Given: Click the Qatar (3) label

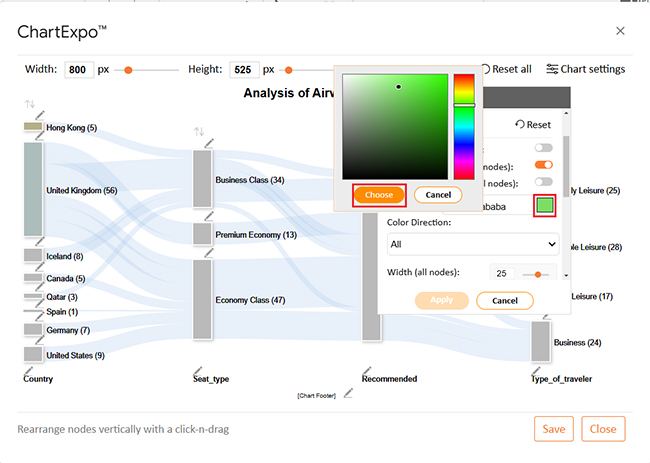Looking at the screenshot, I should pyautogui.click(x=62, y=297).
